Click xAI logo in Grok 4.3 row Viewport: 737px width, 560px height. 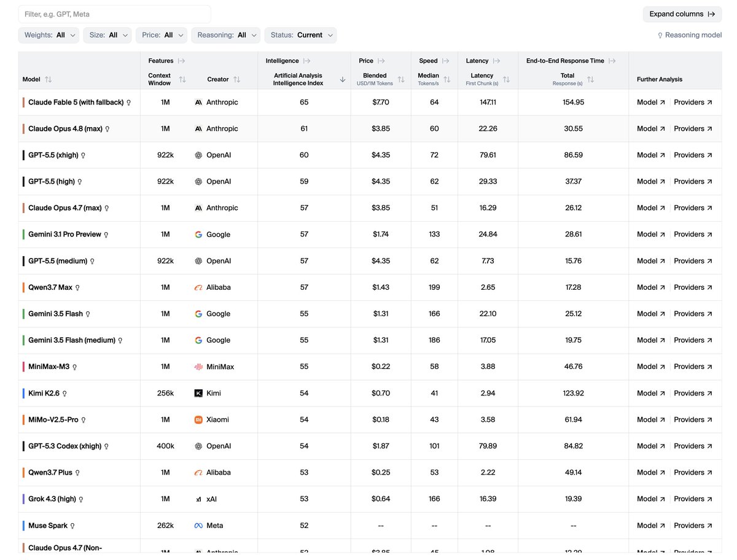click(x=198, y=499)
